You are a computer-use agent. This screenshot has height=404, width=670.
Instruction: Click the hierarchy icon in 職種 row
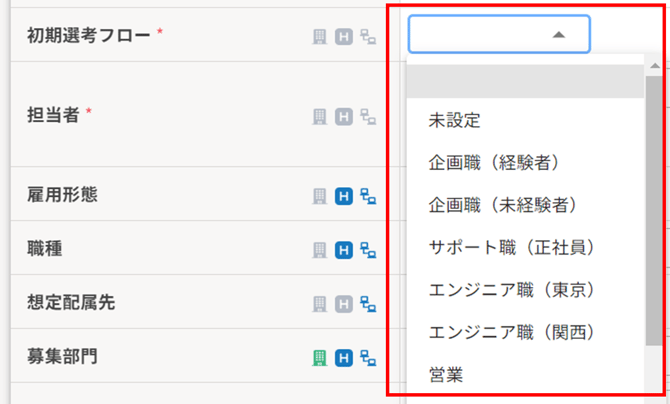pos(368,249)
